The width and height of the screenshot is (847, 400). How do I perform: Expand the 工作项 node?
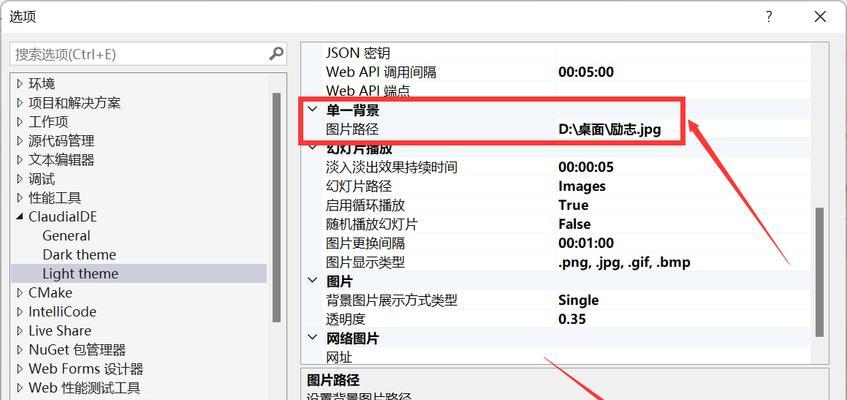19,122
